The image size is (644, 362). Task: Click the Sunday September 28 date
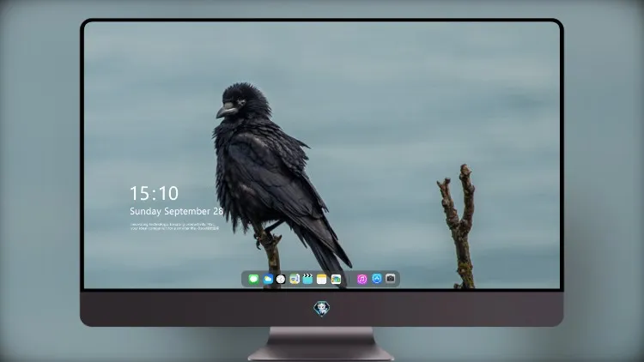pos(177,211)
